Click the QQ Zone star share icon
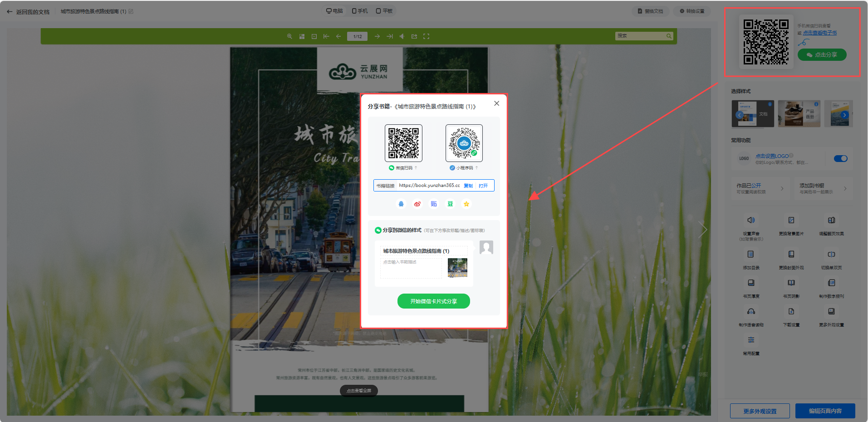Image resolution: width=868 pixels, height=422 pixels. pos(466,204)
